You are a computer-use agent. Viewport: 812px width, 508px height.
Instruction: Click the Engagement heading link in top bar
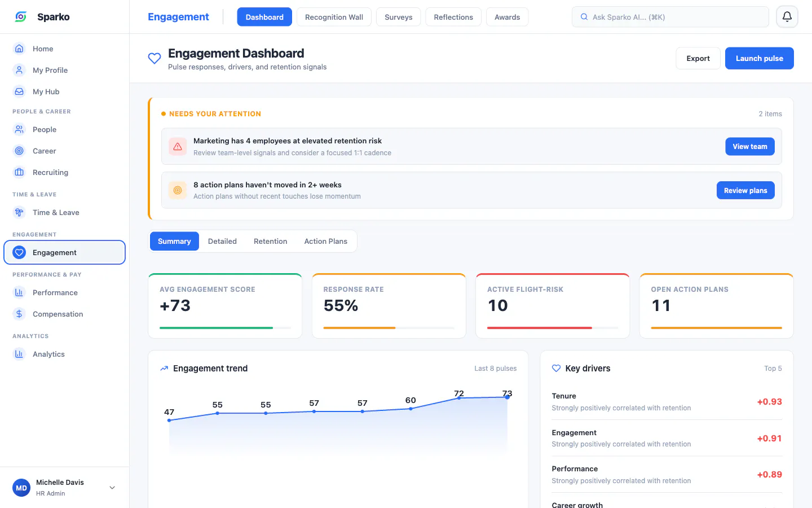(178, 17)
